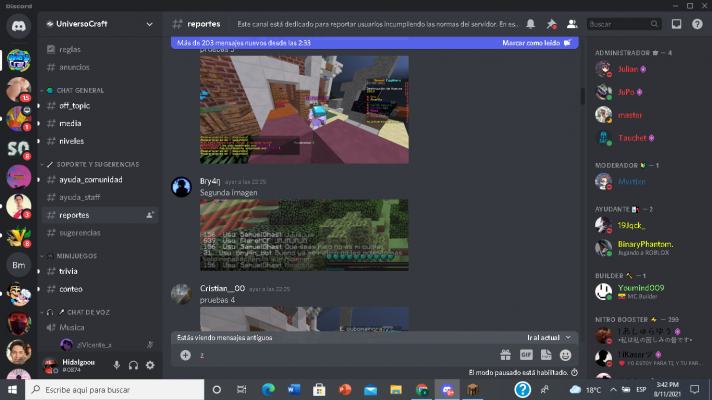The height and width of the screenshot is (400, 712).
Task: Select the reportes channel
Action: (100, 215)
